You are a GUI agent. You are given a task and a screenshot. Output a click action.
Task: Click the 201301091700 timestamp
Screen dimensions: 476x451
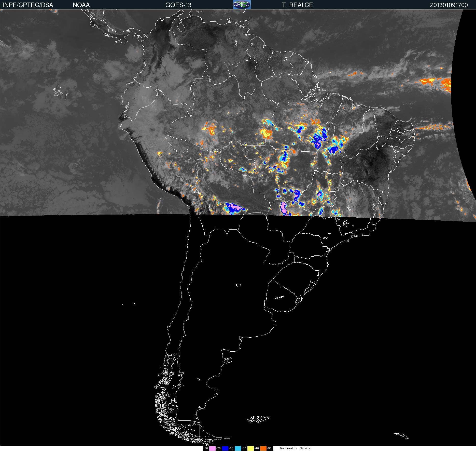(449, 5)
